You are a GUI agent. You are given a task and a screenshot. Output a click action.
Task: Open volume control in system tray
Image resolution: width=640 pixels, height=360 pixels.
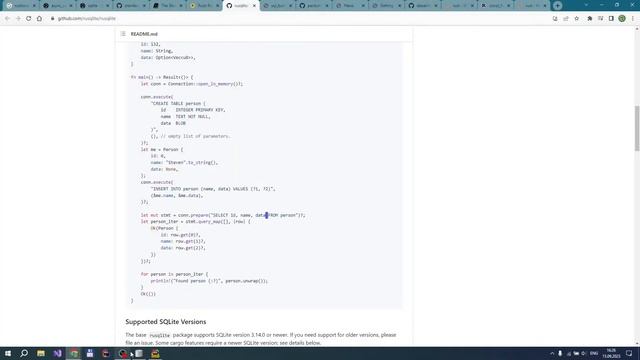click(584, 353)
